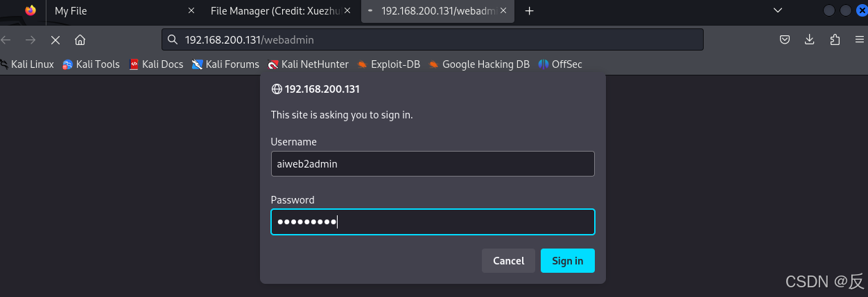Viewport: 868px width, 297px height.
Task: Close the My File tab
Action: click(x=192, y=11)
